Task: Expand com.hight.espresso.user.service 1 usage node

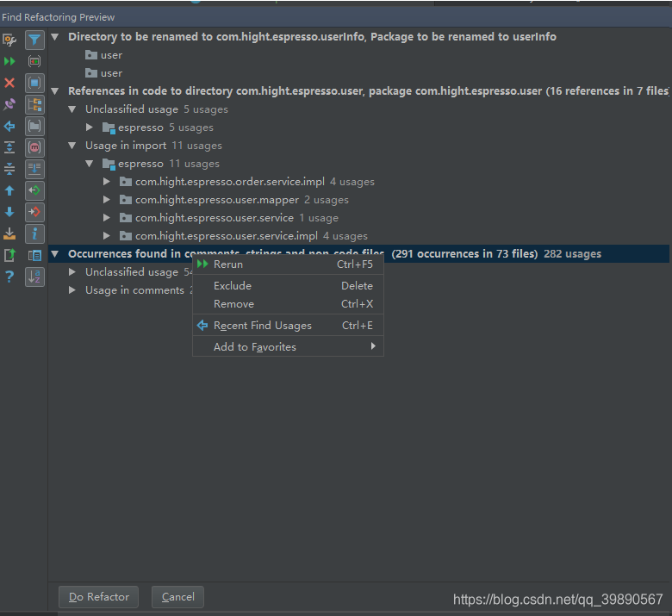Action: pos(106,217)
